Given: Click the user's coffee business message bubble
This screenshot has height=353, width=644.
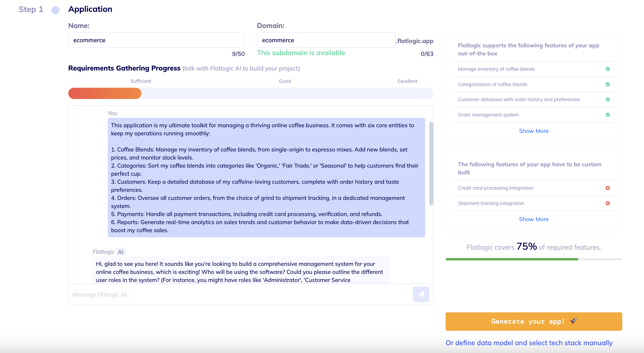Looking at the screenshot, I should (266, 178).
